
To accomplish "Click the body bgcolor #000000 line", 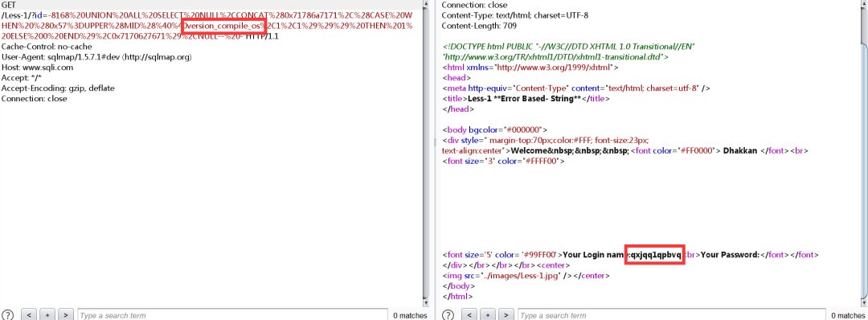I will [x=495, y=131].
